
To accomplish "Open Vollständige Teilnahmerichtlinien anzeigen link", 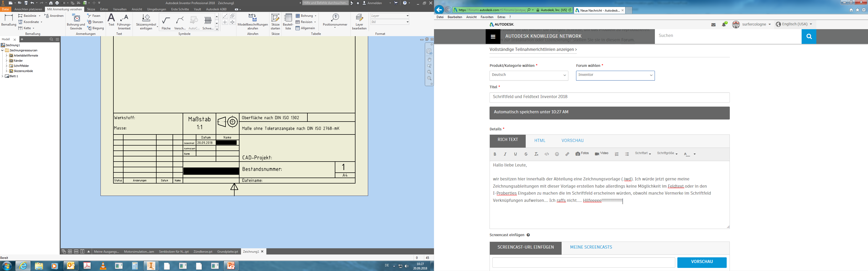I will [533, 50].
